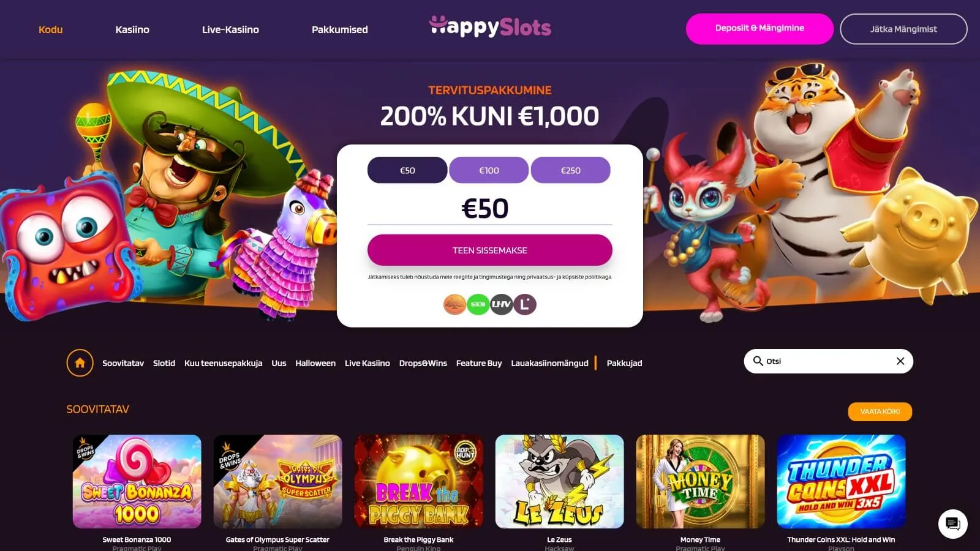The width and height of the screenshot is (980, 551).
Task: Select the Swedbank orange payment icon
Action: [x=454, y=304]
